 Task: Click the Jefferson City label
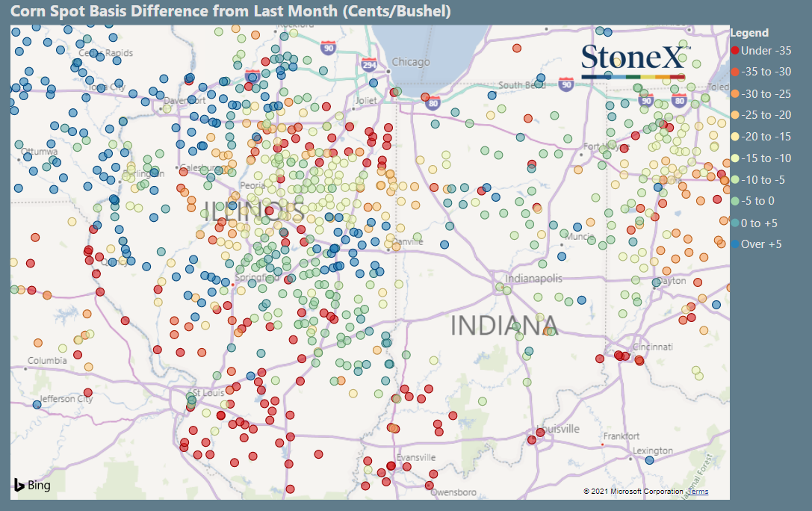point(66,399)
